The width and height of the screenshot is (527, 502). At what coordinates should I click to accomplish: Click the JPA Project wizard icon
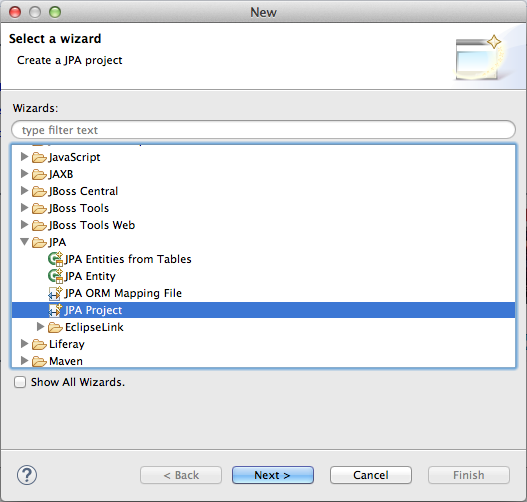[x=55, y=310]
